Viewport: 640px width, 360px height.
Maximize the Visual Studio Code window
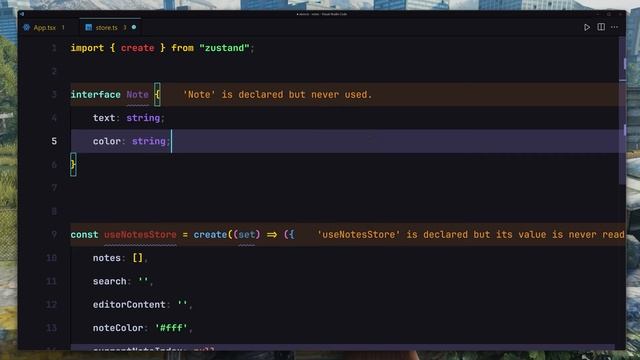coord(609,14)
